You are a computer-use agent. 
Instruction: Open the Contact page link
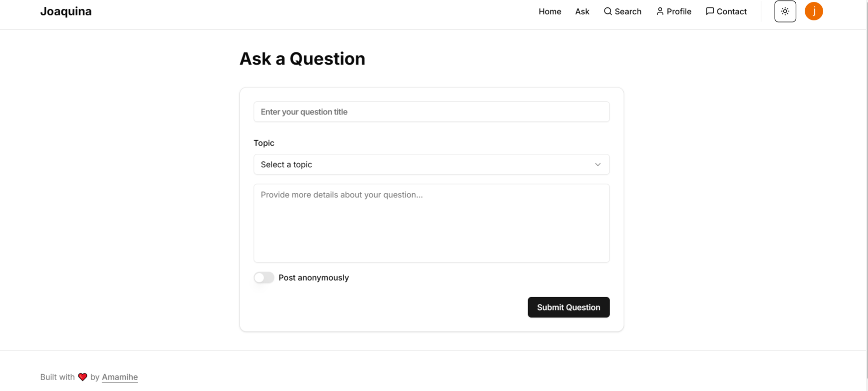click(x=726, y=11)
